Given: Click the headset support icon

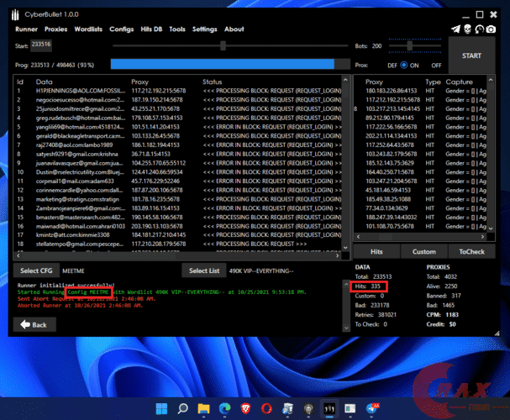Looking at the screenshot, I should click(x=479, y=29).
